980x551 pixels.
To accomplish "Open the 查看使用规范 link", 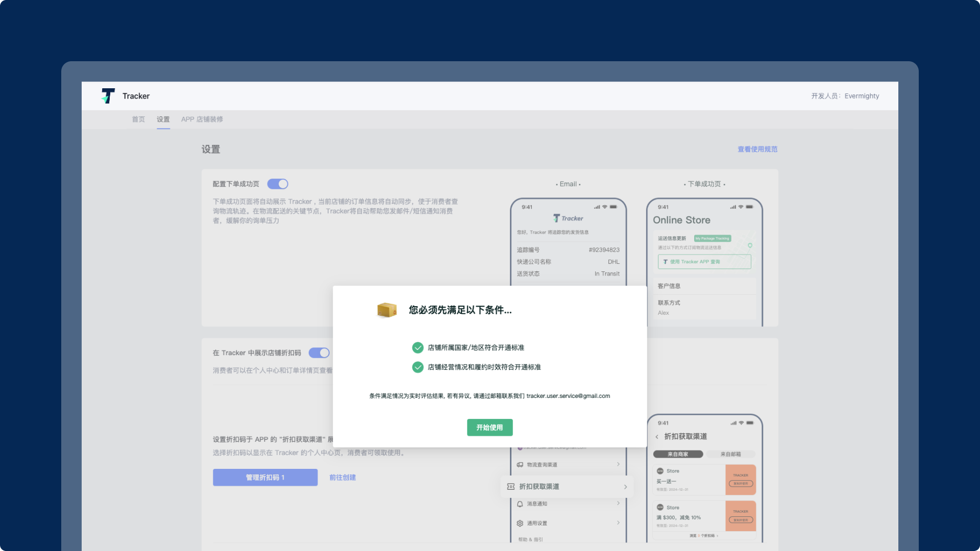I will click(757, 149).
